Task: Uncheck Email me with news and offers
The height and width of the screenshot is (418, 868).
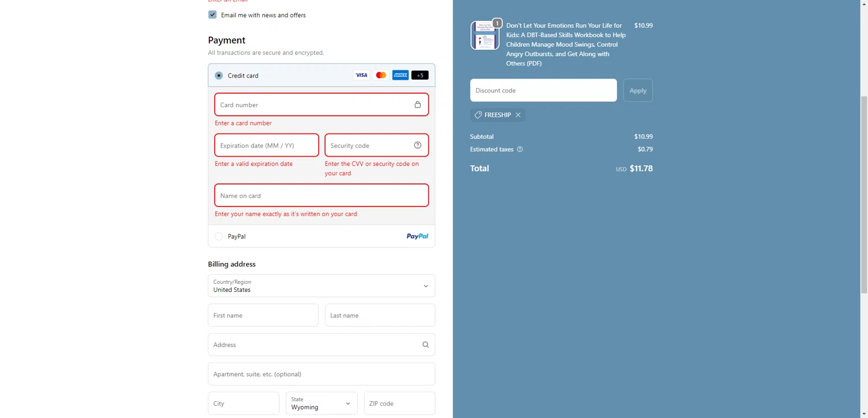Action: [x=212, y=14]
